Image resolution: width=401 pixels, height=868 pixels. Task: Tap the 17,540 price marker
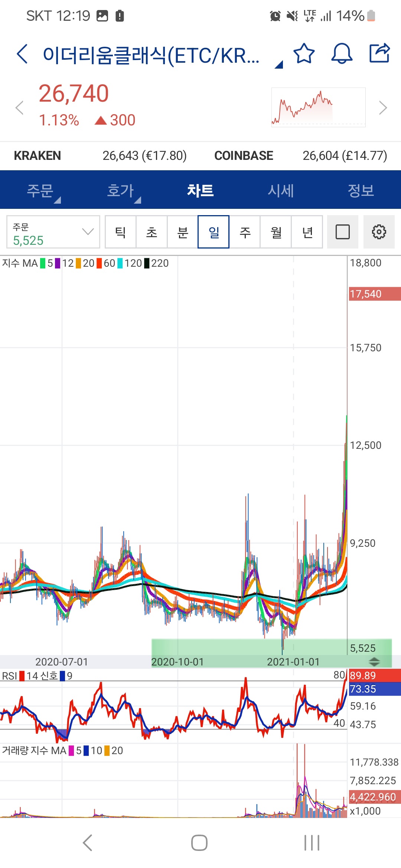(375, 294)
